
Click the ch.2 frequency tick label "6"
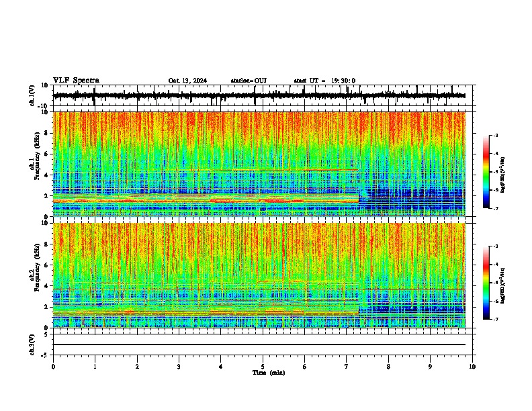(x=47, y=265)
